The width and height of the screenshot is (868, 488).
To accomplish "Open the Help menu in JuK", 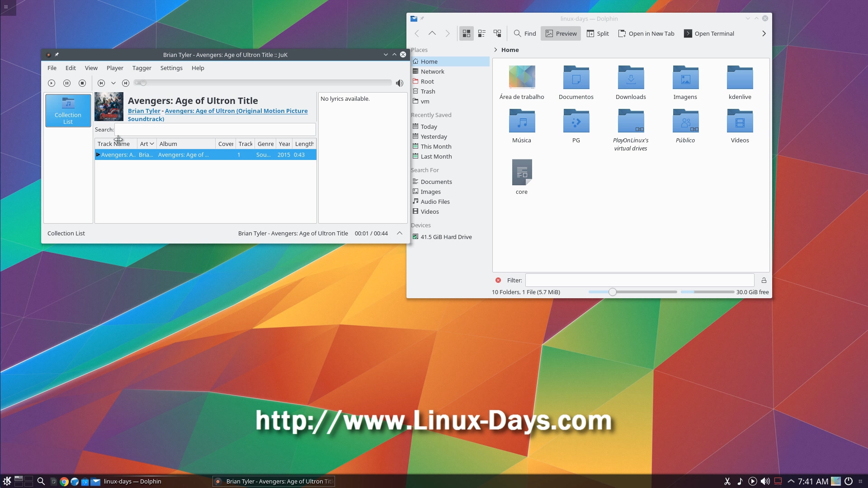I will 198,68.
